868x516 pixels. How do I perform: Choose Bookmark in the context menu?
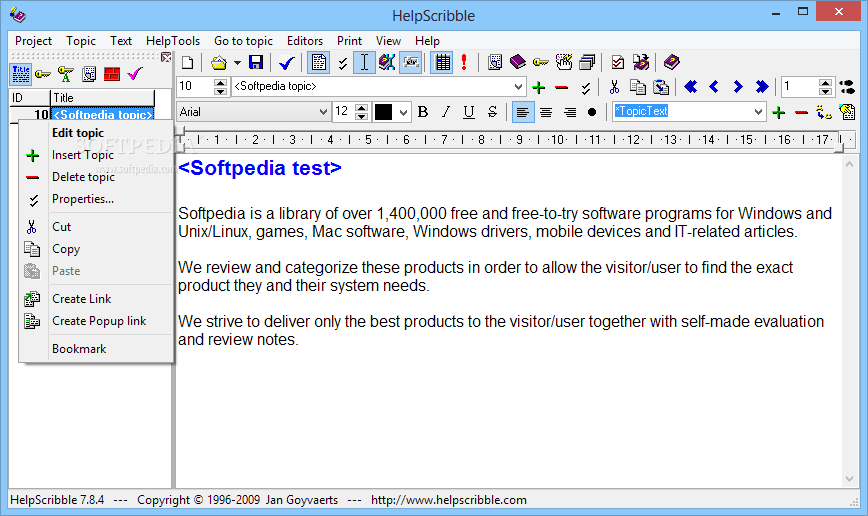tap(96, 349)
